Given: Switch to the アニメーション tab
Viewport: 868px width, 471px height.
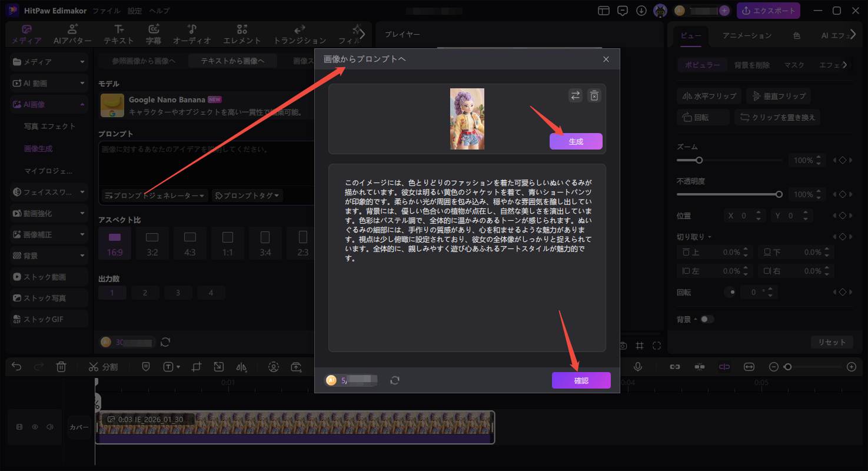Looking at the screenshot, I should [x=746, y=35].
